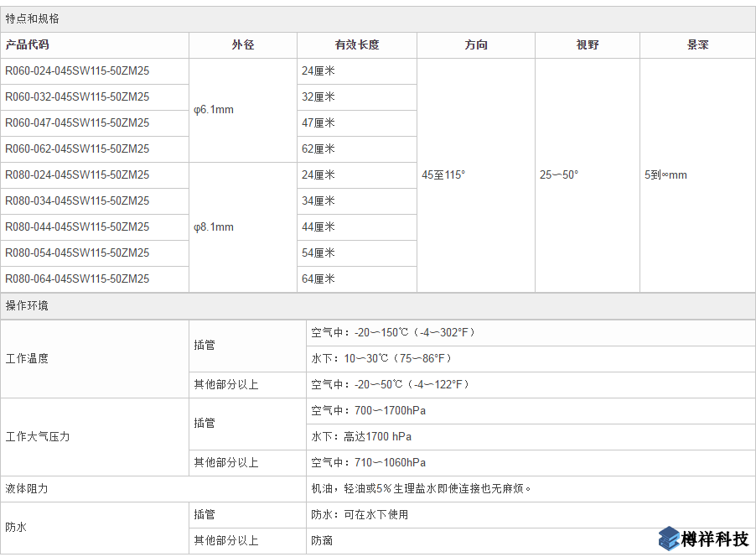Select product code R060-062-045SW115-50ZM25
The image size is (756, 557).
[77, 149]
